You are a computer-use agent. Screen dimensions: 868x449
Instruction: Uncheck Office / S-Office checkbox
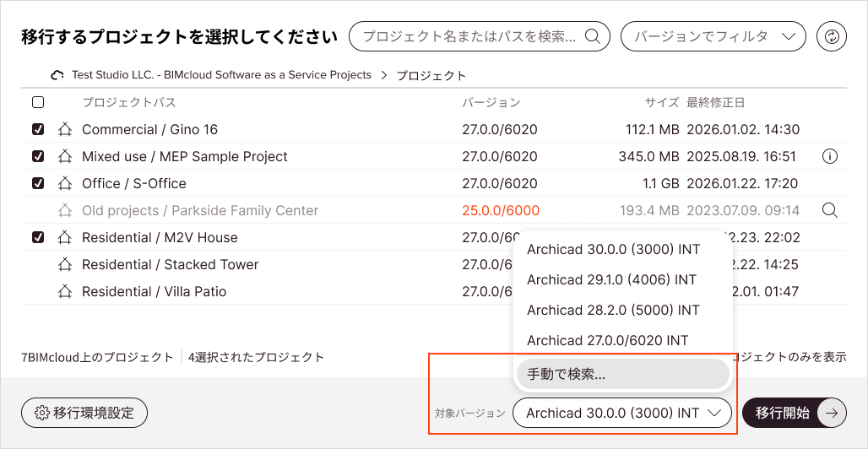(38, 183)
